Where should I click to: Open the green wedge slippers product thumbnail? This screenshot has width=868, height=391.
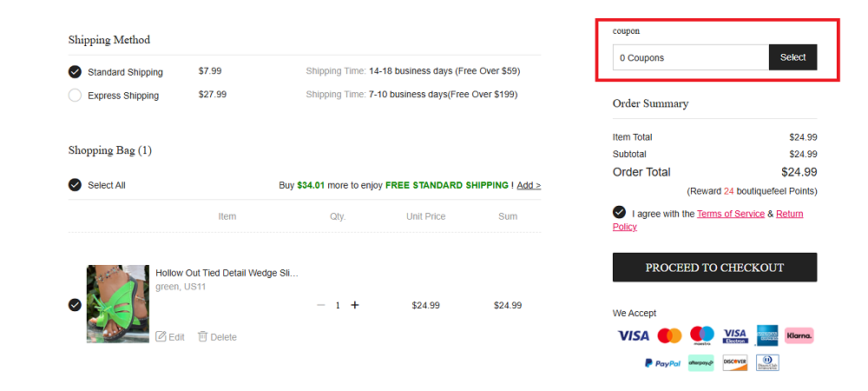(118, 304)
